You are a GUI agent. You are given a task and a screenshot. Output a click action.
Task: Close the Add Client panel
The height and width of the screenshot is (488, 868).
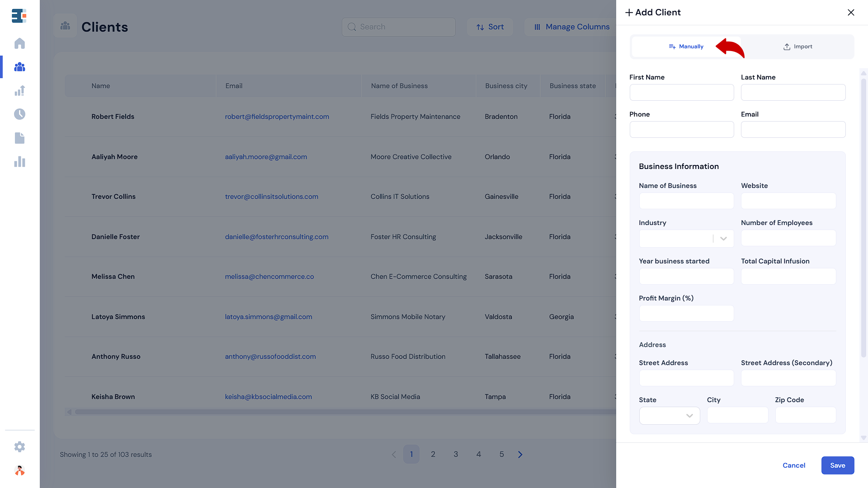pos(851,13)
